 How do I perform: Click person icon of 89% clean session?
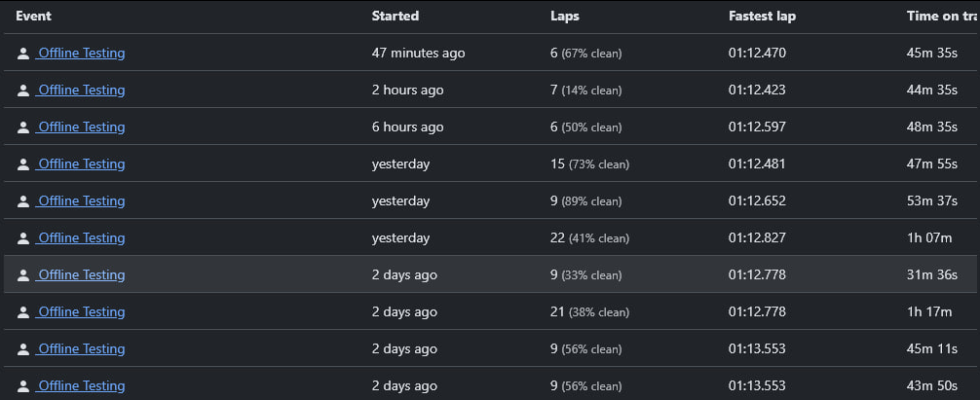[23, 200]
